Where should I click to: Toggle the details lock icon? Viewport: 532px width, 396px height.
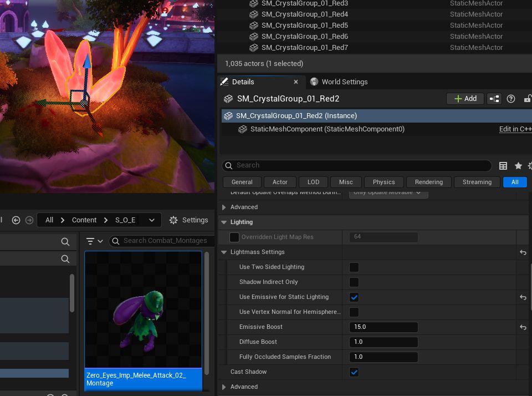[x=528, y=99]
